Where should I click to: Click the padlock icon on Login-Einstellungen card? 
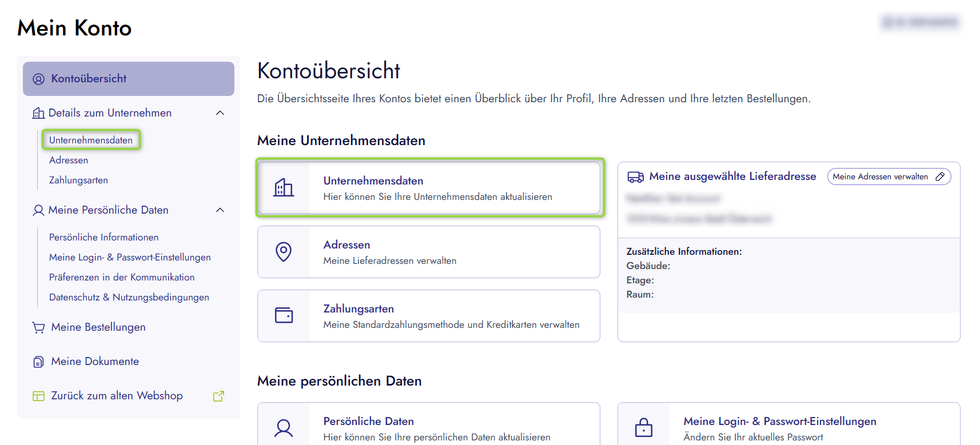point(644,428)
